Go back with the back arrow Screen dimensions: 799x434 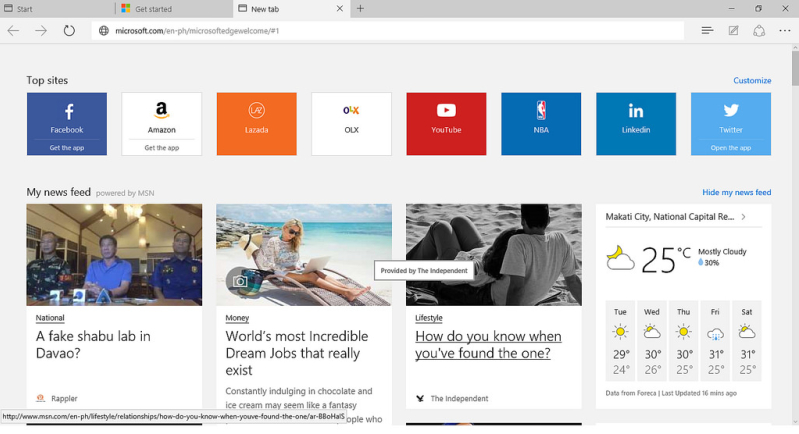(13, 31)
